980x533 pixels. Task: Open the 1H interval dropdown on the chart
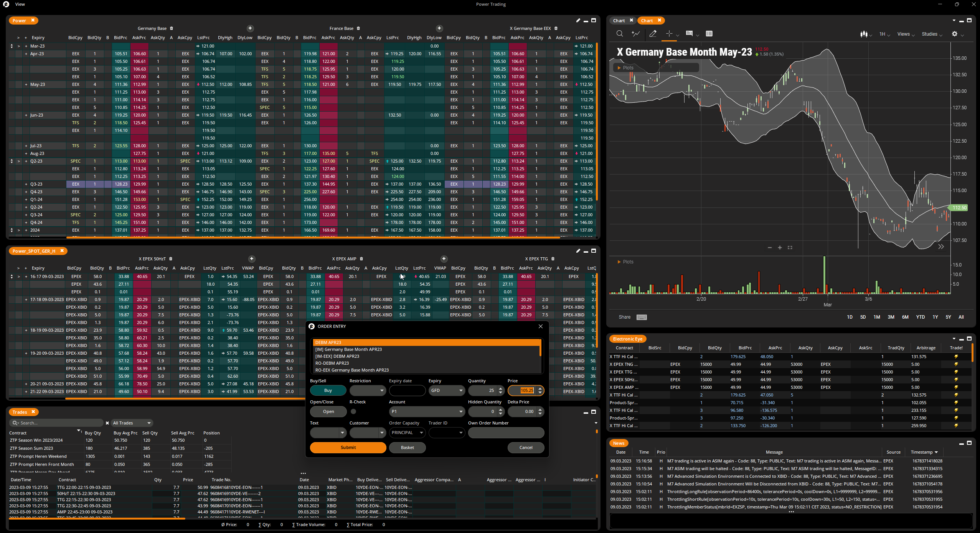coord(883,34)
